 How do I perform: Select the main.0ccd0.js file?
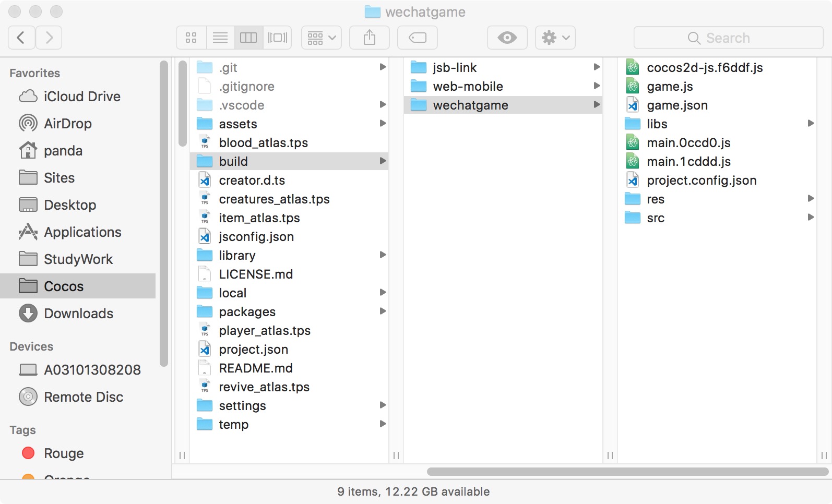pos(717,142)
